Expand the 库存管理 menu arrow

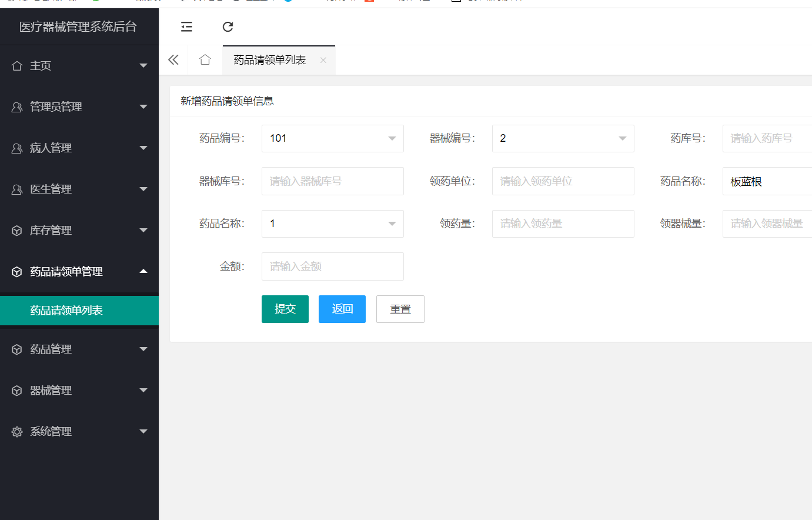[143, 231]
